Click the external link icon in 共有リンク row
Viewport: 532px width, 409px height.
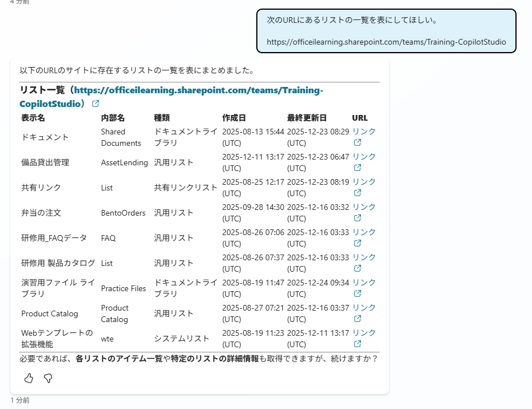[x=358, y=193]
